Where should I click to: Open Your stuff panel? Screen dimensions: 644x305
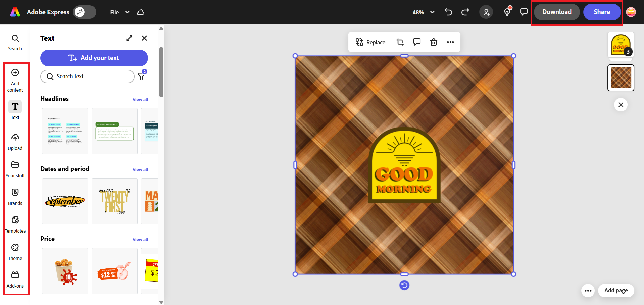point(15,168)
